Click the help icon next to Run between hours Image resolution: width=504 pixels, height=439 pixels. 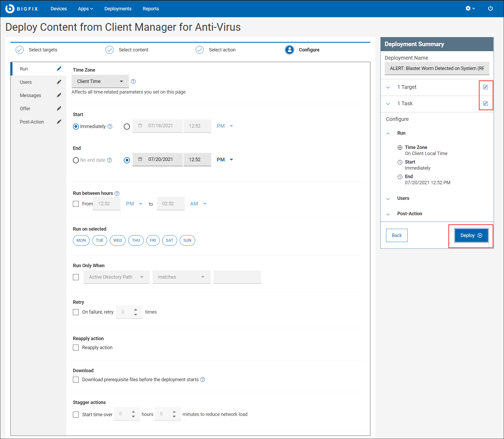117,194
